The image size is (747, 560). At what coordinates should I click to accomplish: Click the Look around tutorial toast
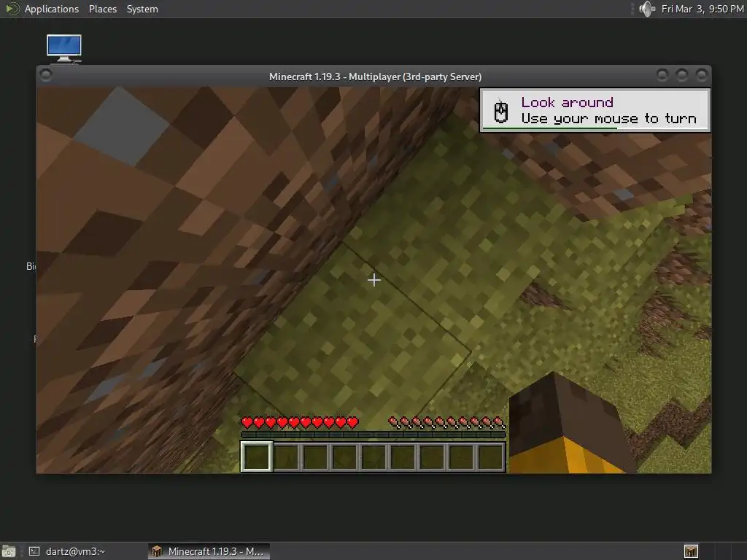595,110
